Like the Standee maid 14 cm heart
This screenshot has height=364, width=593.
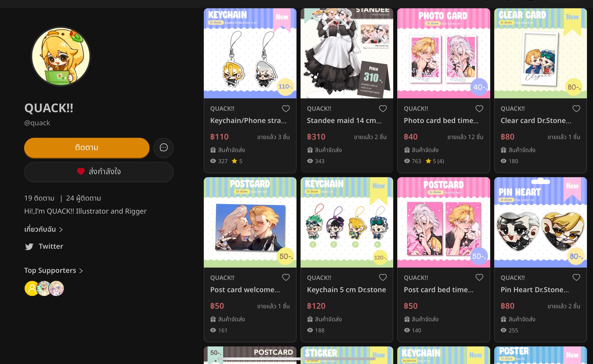click(x=383, y=109)
